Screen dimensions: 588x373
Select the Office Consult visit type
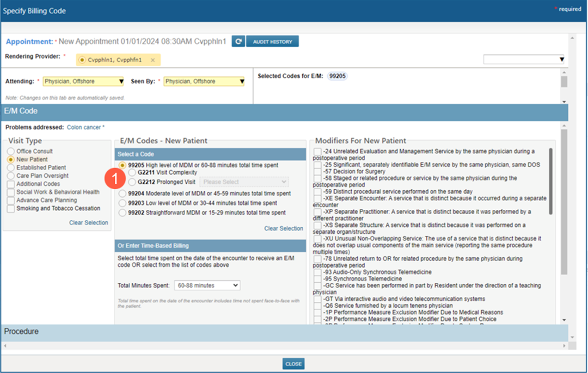pos(10,152)
